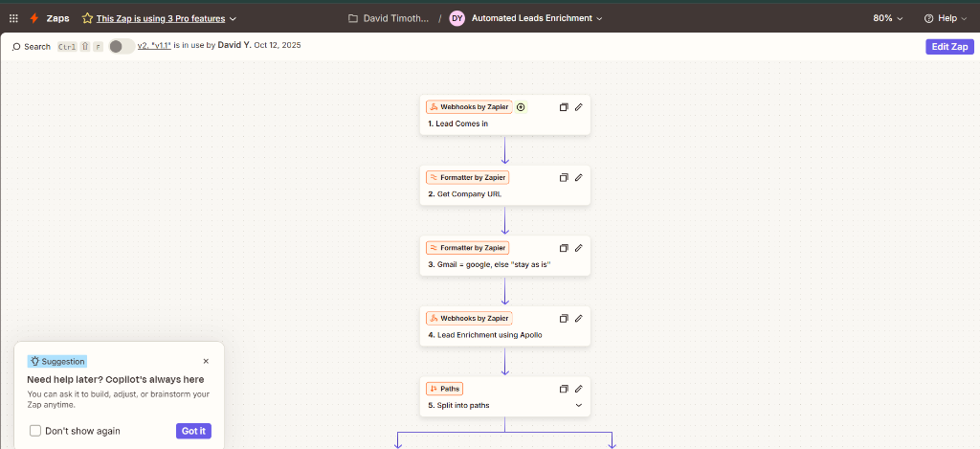Image resolution: width=980 pixels, height=449 pixels.
Task: Click the star icon beside Pro features
Action: (x=87, y=18)
